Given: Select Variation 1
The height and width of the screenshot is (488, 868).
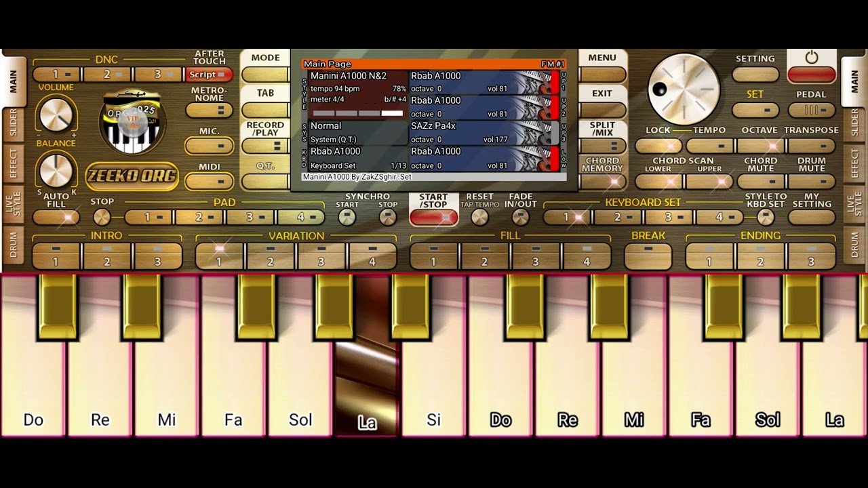Looking at the screenshot, I should pyautogui.click(x=219, y=256).
